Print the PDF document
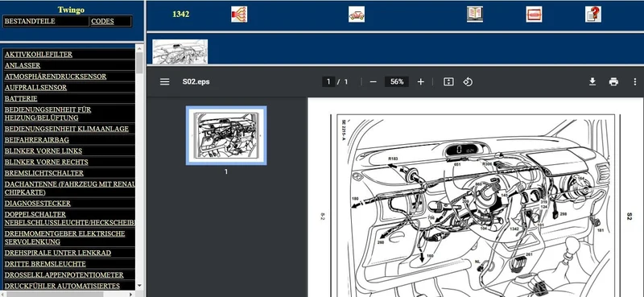 coord(613,82)
